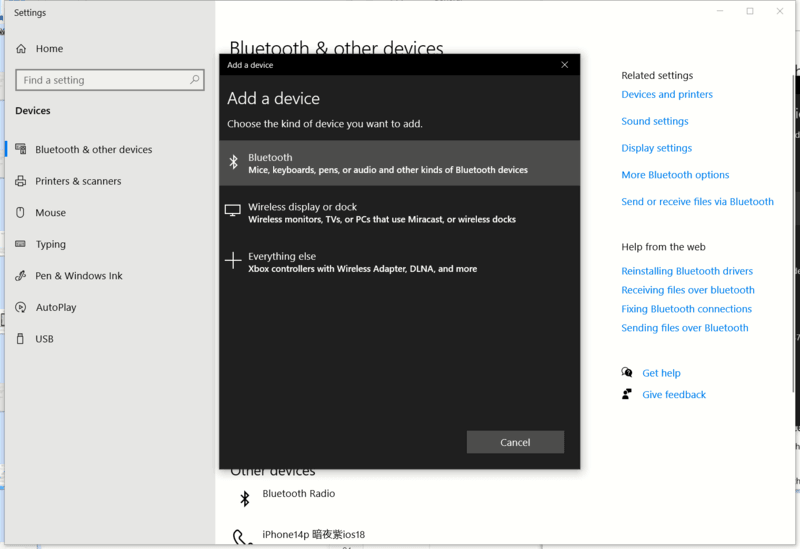This screenshot has height=549, width=800.
Task: Open Pen & Windows Ink settings
Action: point(78,276)
